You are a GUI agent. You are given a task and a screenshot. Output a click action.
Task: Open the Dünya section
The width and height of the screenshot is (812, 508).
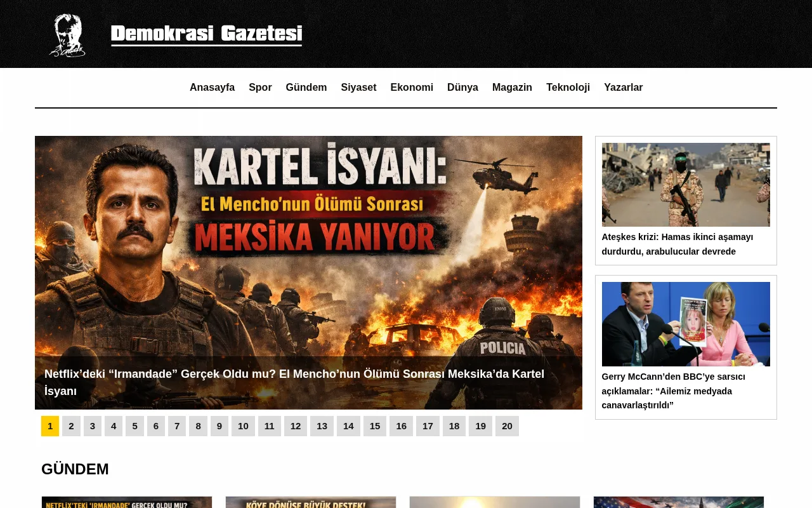(462, 87)
